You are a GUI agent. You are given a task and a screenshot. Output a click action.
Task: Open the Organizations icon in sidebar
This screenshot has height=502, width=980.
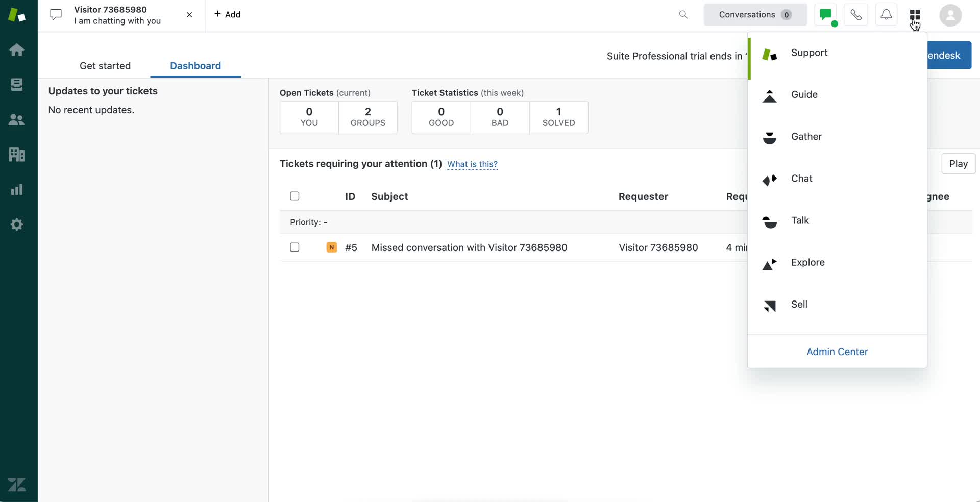(17, 154)
